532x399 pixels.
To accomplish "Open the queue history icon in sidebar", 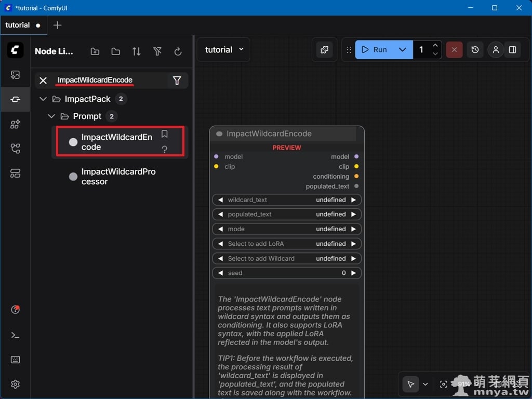I will [x=15, y=75].
